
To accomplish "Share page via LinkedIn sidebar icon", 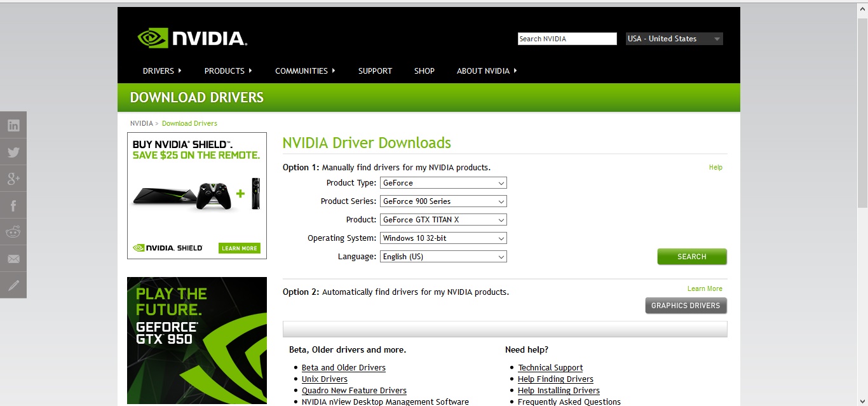I will pyautogui.click(x=13, y=125).
